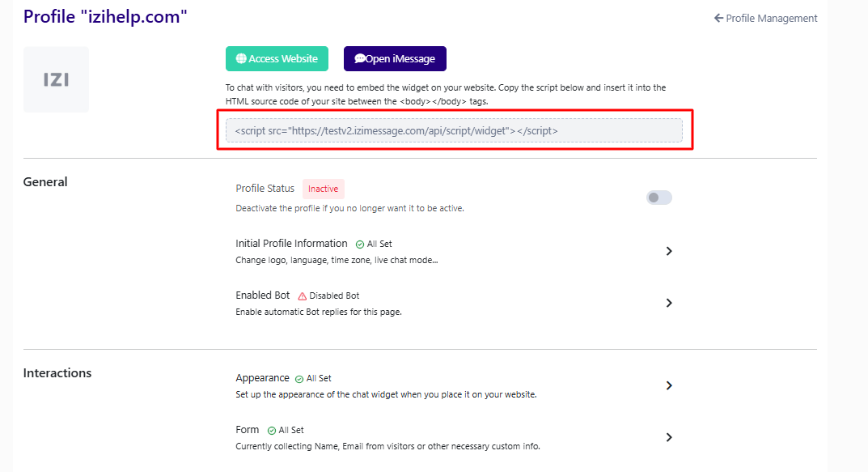Click the Inactive status badge

[x=324, y=189]
